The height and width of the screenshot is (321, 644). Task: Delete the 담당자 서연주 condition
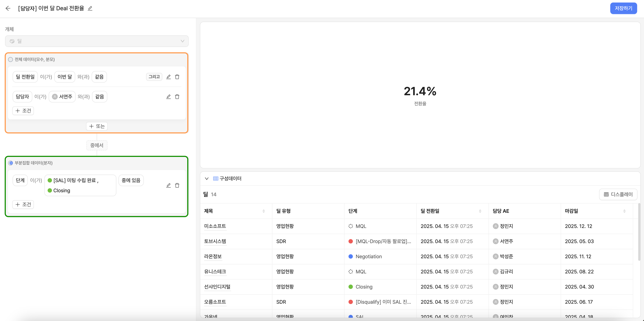tap(177, 96)
